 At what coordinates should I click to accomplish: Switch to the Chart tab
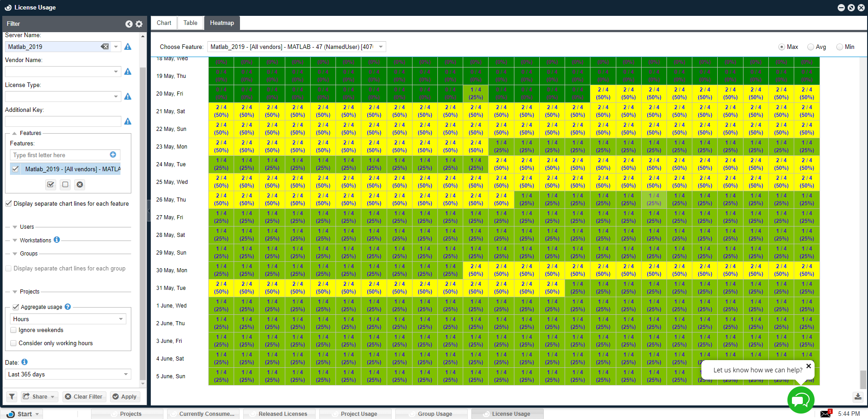pyautogui.click(x=164, y=23)
